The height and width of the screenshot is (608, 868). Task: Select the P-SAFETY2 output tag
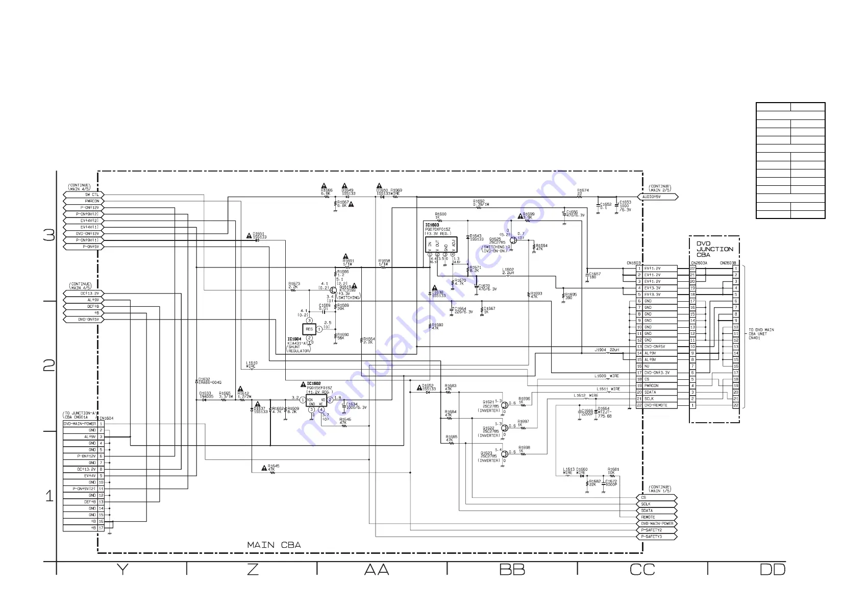point(658,530)
